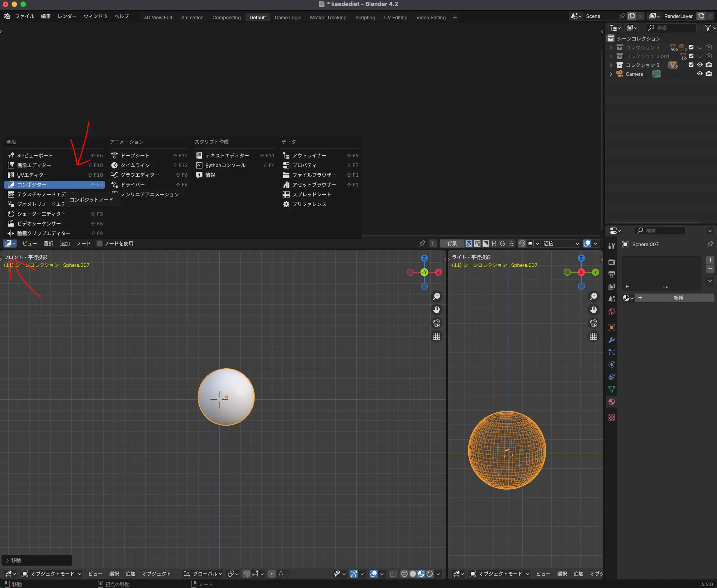Open the Object Data properties tab
Image resolution: width=717 pixels, height=588 pixels.
[612, 389]
